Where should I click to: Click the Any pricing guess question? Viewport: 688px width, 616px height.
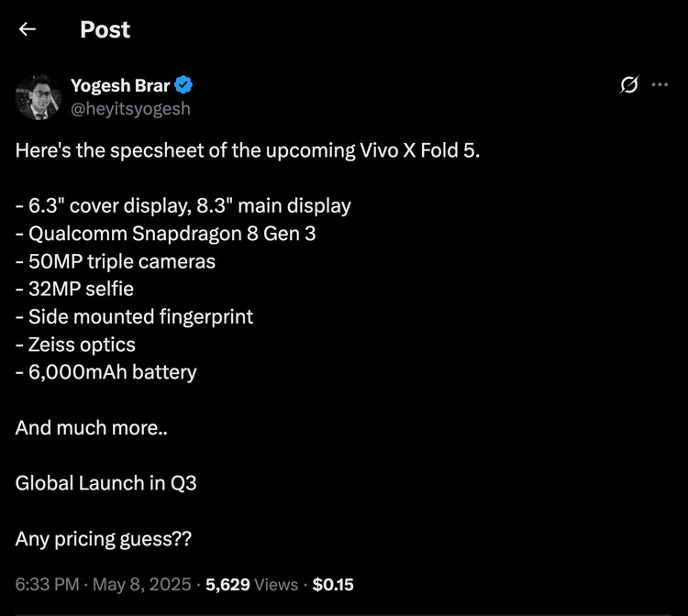point(104,539)
